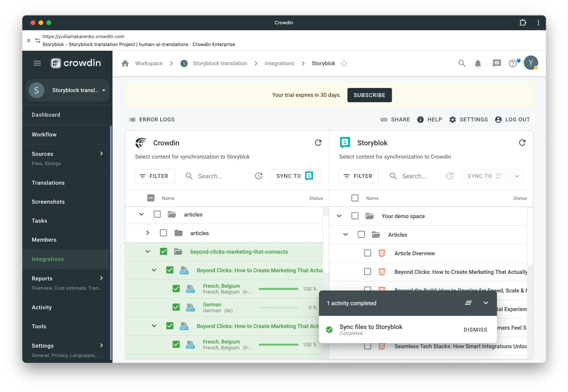Check the Storyblok Articles folder checkbox
Screen dimensions: 568x392
(361, 234)
